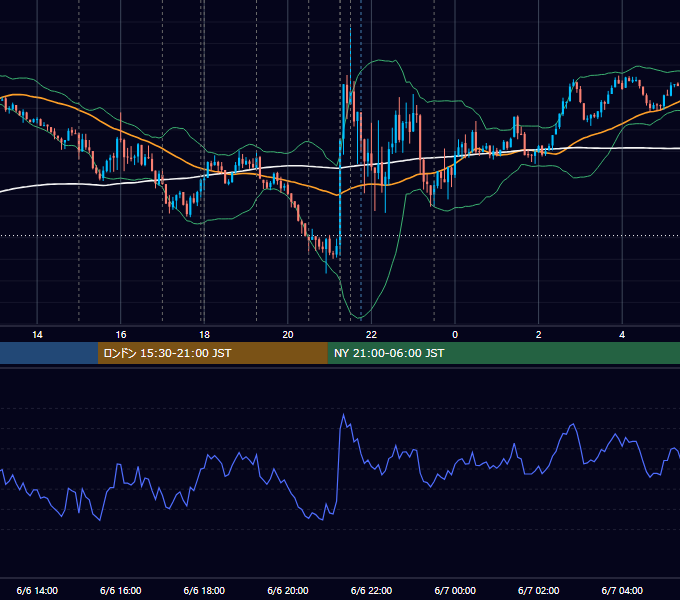This screenshot has height=600, width=680.
Task: Select the London 15:30-21:00 JST session bar
Action: tap(212, 353)
